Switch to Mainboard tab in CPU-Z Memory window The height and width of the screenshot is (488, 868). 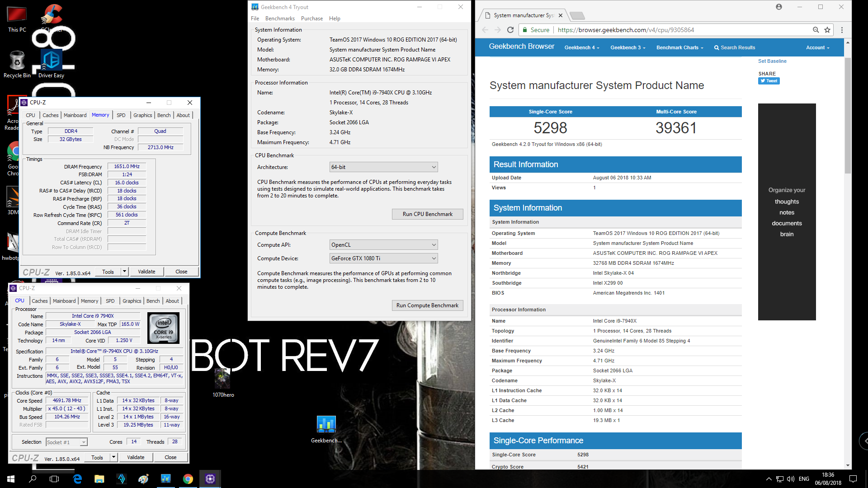(75, 115)
